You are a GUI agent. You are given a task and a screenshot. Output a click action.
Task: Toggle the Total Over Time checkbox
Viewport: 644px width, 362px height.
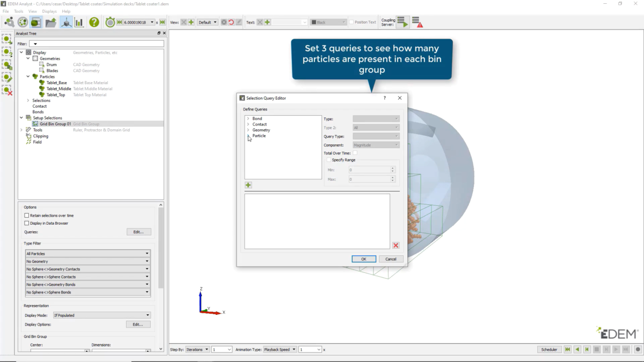click(x=355, y=153)
